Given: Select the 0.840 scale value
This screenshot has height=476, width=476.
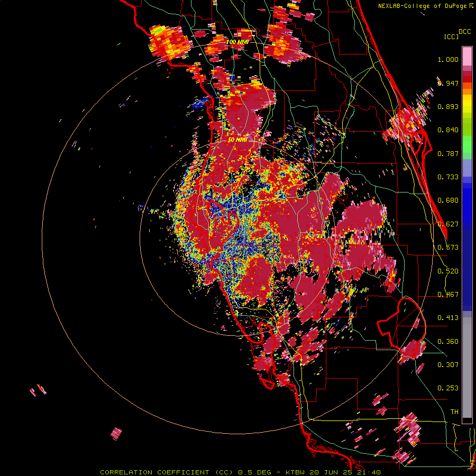Looking at the screenshot, I should [x=448, y=130].
